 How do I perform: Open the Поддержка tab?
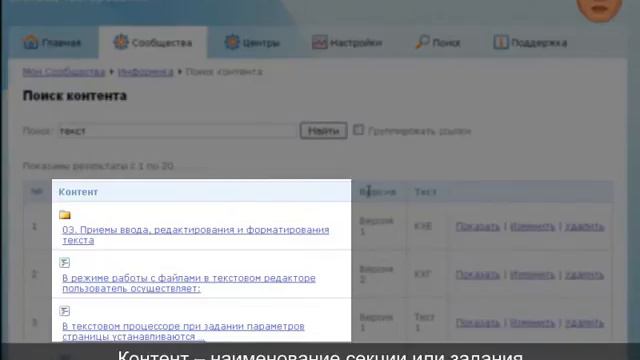[x=530, y=42]
